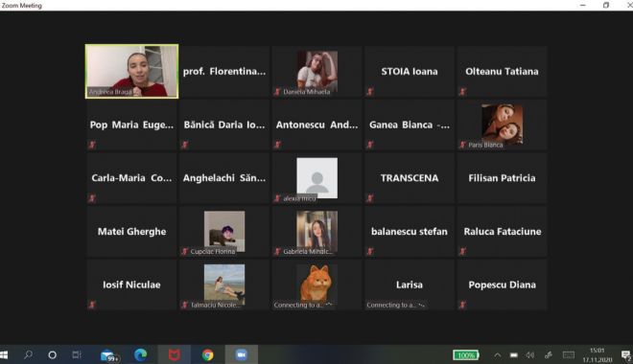
Task: Click muted mic icon on Antonescu tile
Action: [277, 145]
